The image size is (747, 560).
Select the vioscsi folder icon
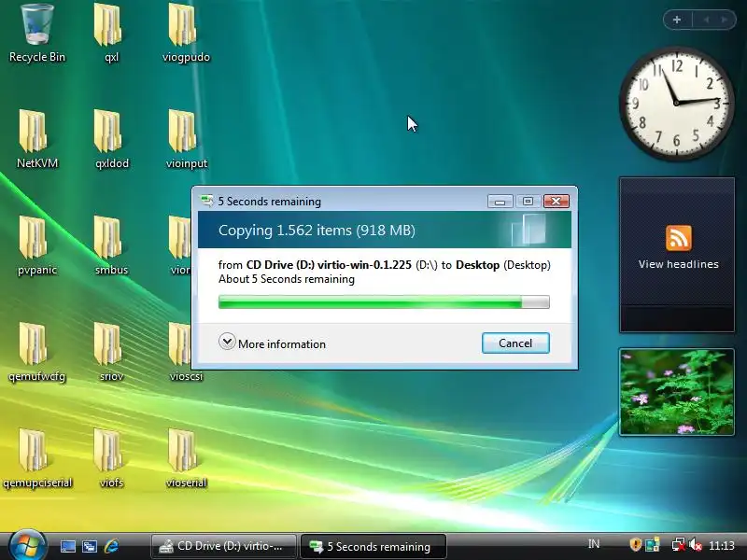click(x=186, y=353)
